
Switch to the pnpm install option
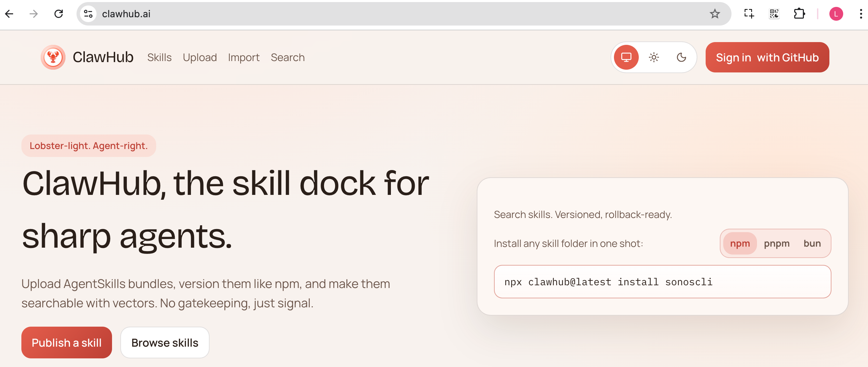[777, 243]
